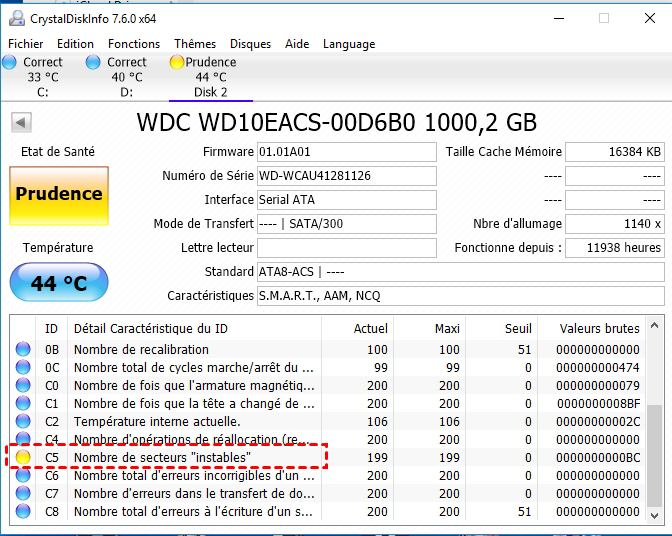Minimize the CrystalDiskInfo window
Viewport: 672px width, 536px height.
click(559, 18)
